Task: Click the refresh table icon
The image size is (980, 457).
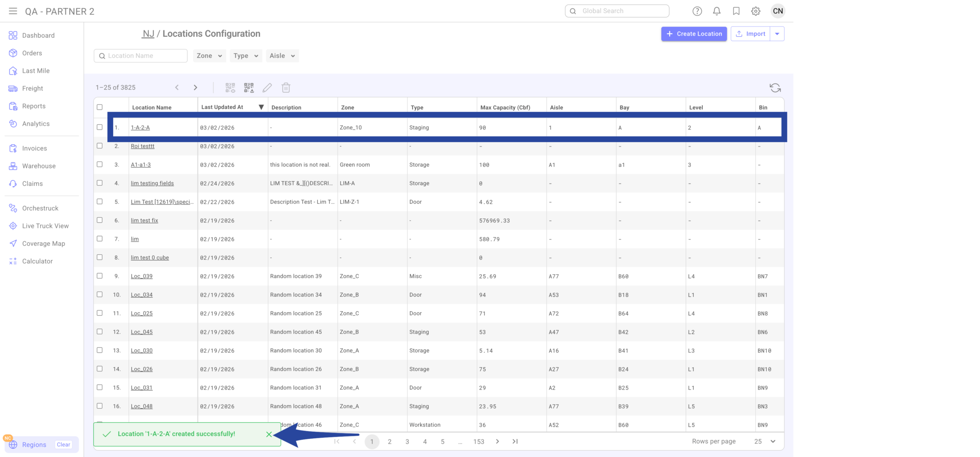Action: pyautogui.click(x=775, y=88)
